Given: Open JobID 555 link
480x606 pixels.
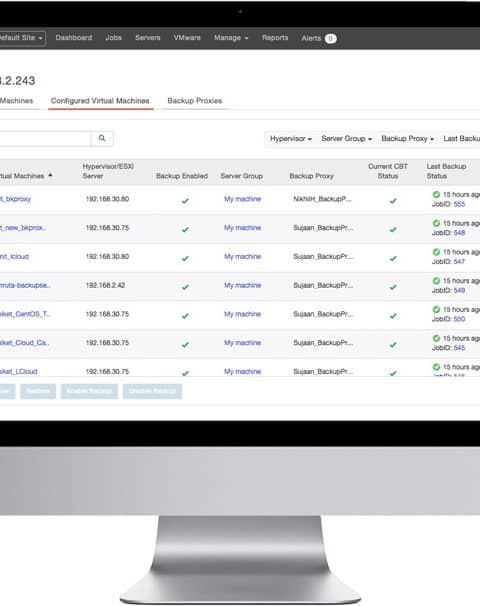Looking at the screenshot, I should [459, 204].
